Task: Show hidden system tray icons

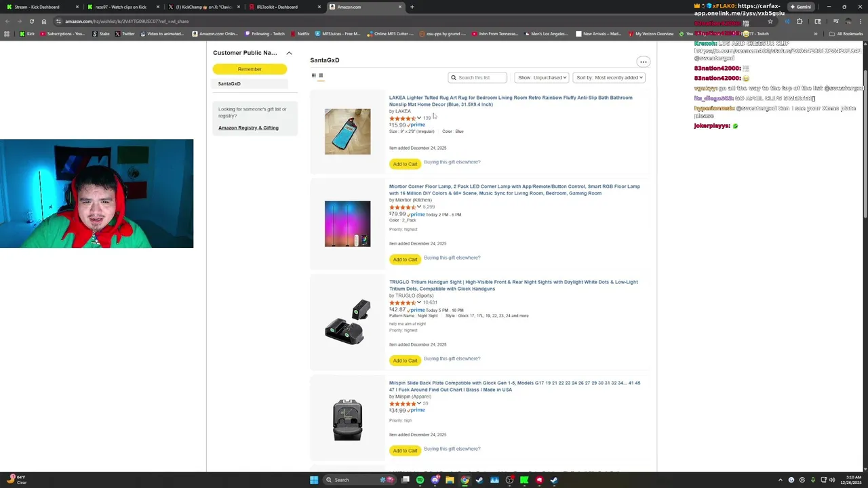Action: tap(780, 480)
